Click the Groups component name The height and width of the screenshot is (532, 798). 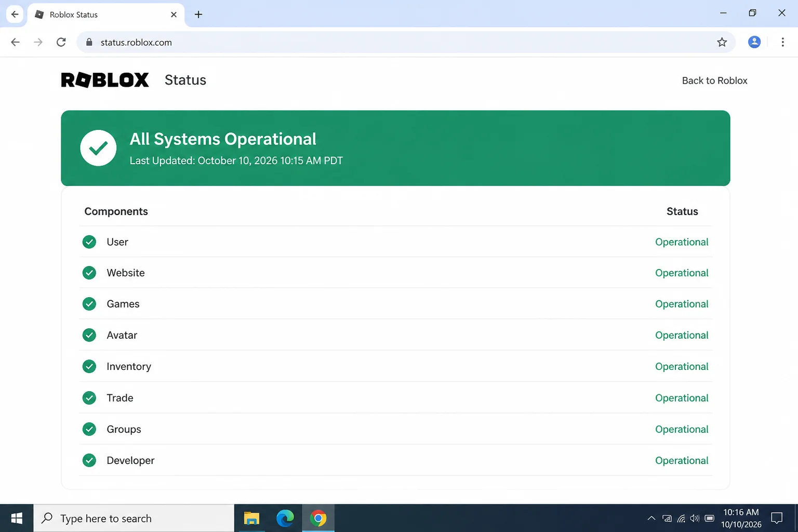pos(124,429)
